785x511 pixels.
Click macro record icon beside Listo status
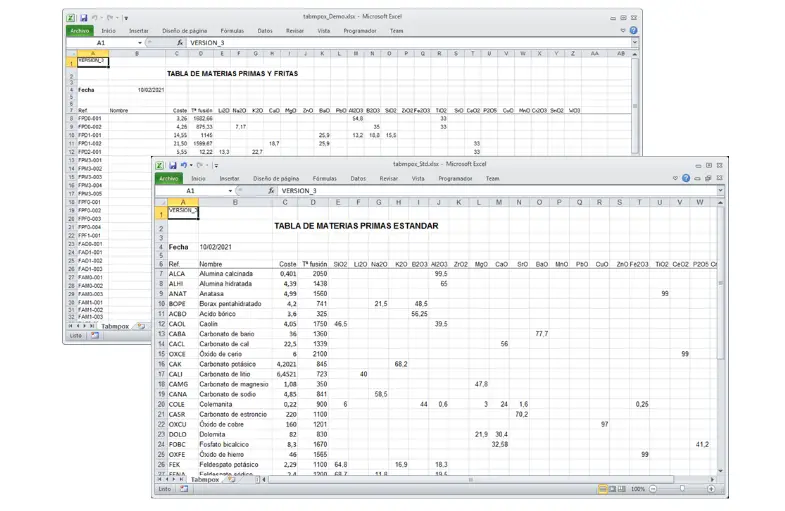tap(185, 490)
